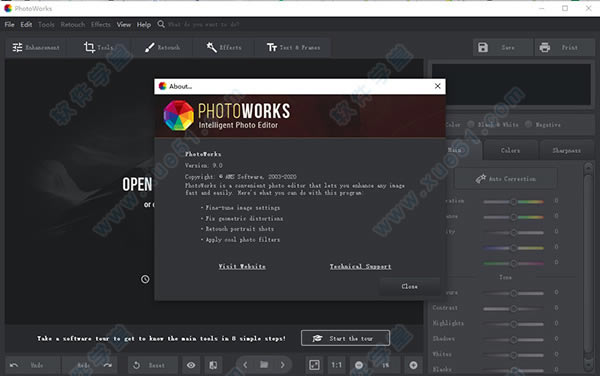Switch to the Colors tab in right panel
600x376 pixels.
tap(510, 150)
